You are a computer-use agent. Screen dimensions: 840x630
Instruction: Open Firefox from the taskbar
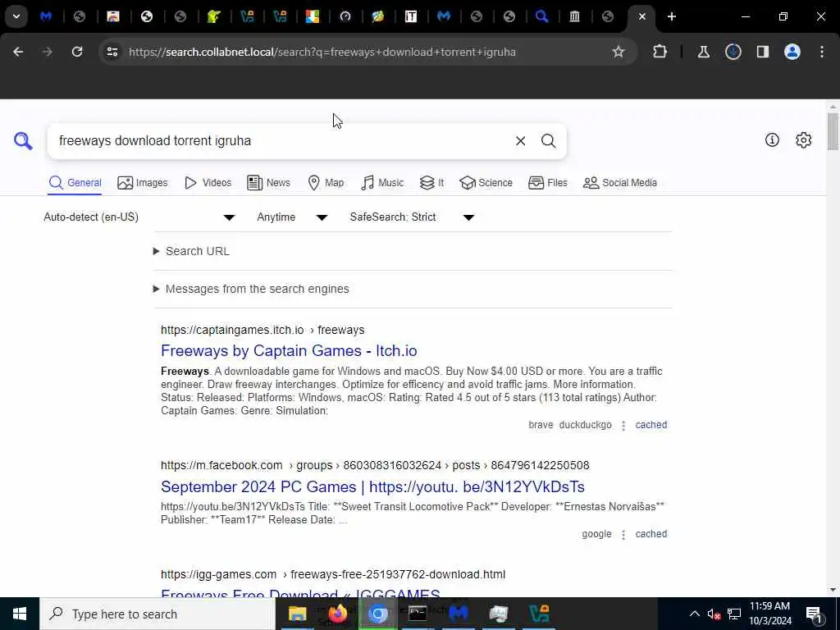coord(337,614)
